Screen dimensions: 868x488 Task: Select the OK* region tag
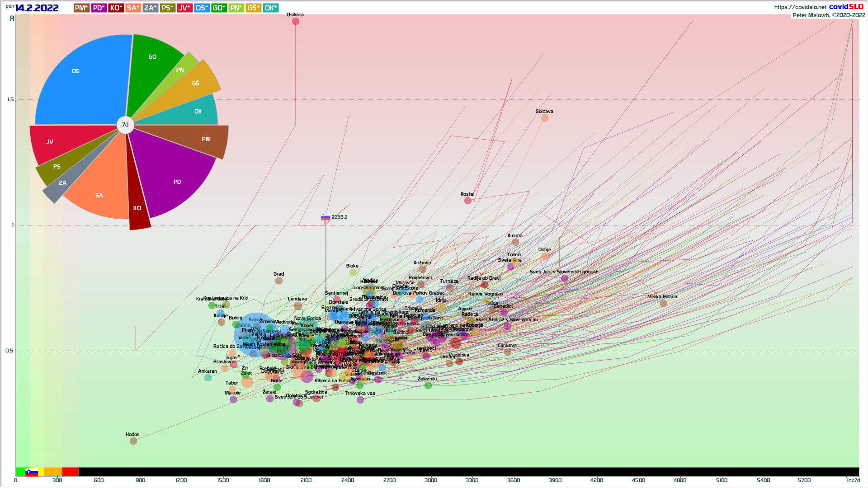click(270, 8)
